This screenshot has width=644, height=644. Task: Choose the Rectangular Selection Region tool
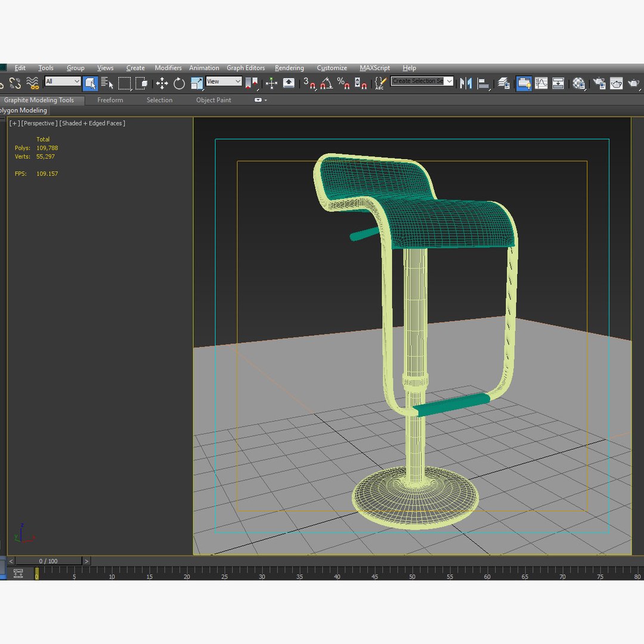(x=125, y=83)
